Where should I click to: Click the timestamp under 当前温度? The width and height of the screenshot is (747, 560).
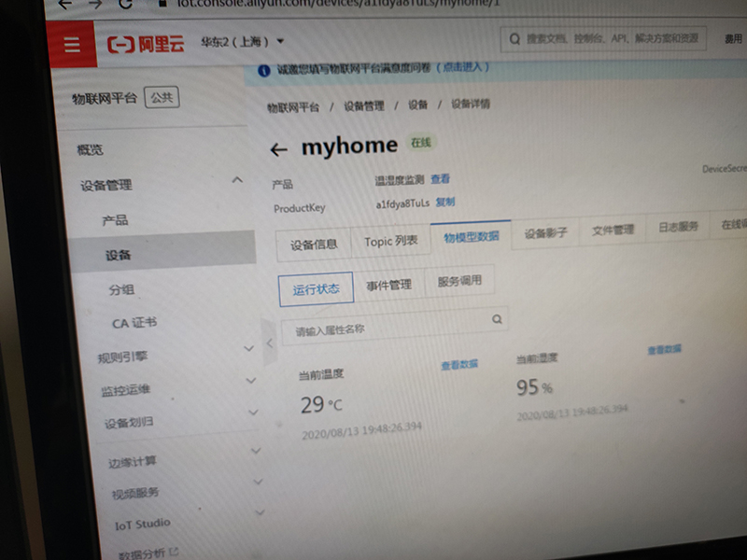point(361,430)
